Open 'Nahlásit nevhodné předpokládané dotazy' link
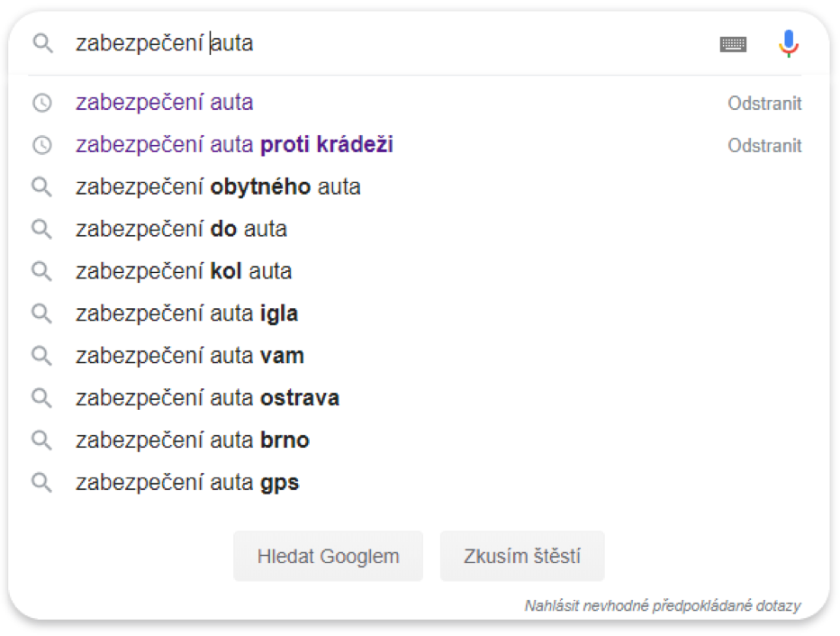Viewport: 840px width, 636px height. click(x=663, y=606)
